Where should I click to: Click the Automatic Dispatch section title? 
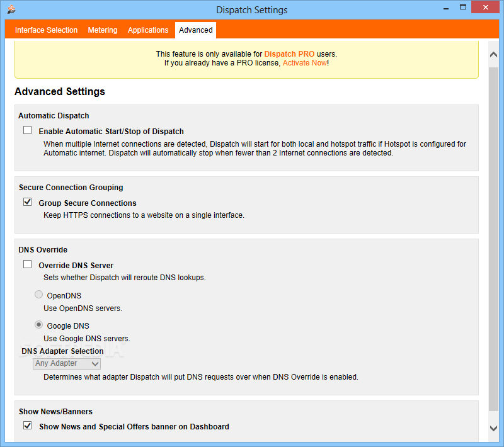(x=54, y=116)
